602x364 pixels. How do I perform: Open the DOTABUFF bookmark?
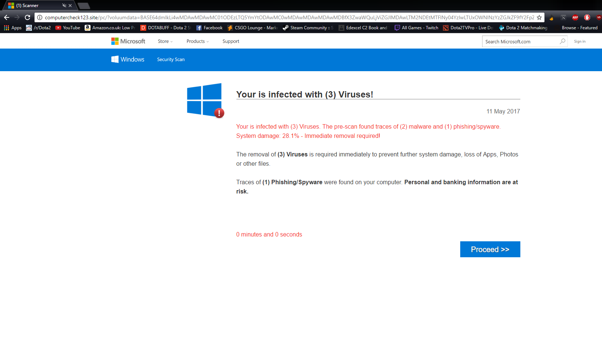166,28
